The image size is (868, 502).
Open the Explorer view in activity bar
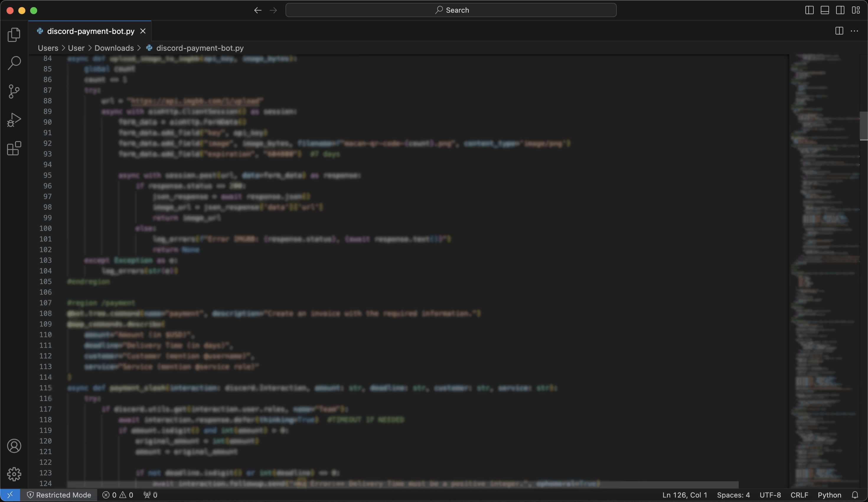(14, 35)
